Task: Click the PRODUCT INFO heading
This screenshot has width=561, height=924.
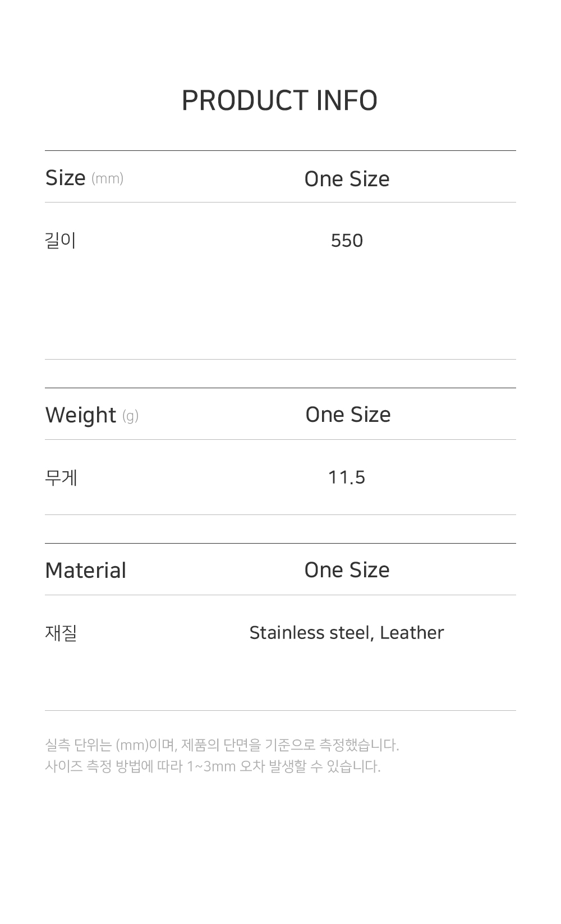Action: (279, 101)
